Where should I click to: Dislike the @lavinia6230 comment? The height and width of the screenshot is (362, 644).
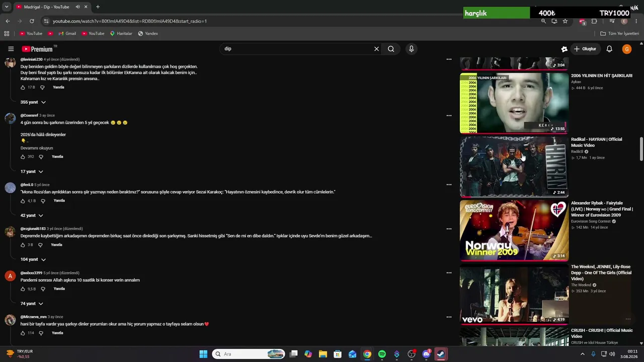pos(42,87)
